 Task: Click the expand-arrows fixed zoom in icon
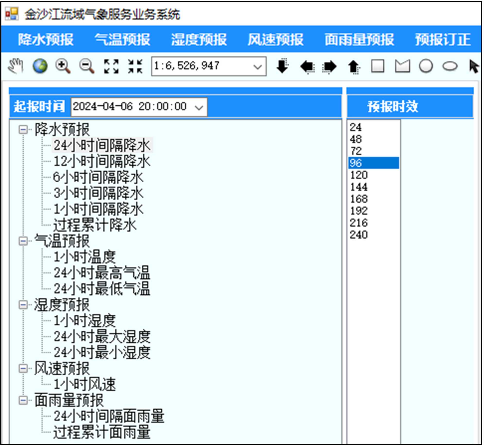[x=111, y=66]
